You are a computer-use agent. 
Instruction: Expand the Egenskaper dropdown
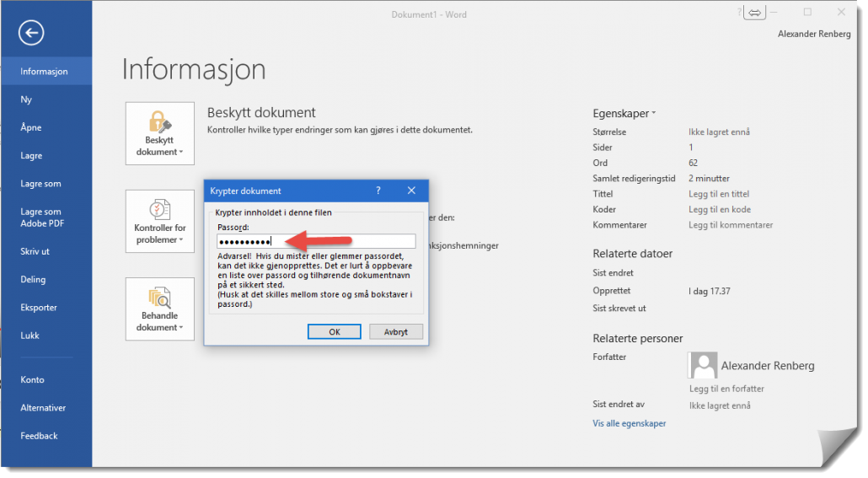point(624,113)
